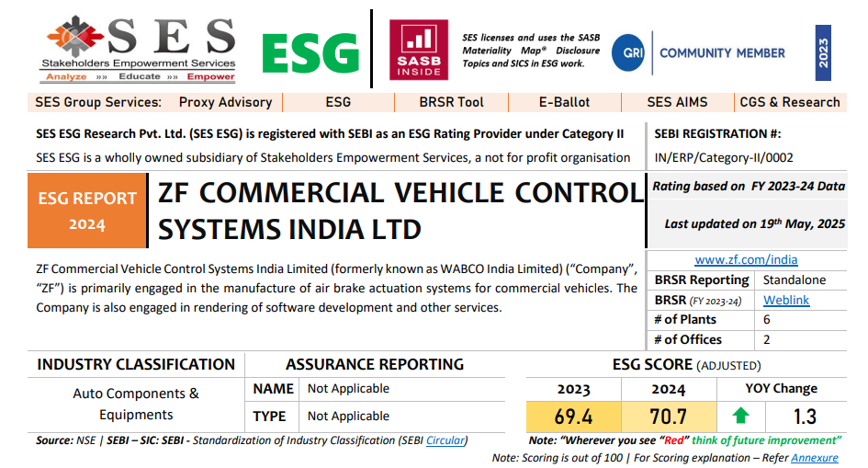This screenshot has width=868, height=468.
Task: Click the SEBI REGISTRATION # heading
Action: pyautogui.click(x=717, y=134)
